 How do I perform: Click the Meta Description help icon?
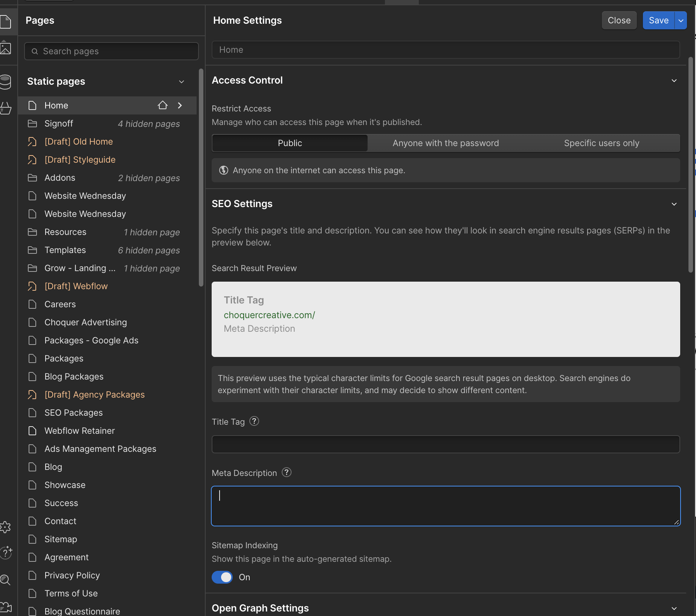click(x=287, y=472)
